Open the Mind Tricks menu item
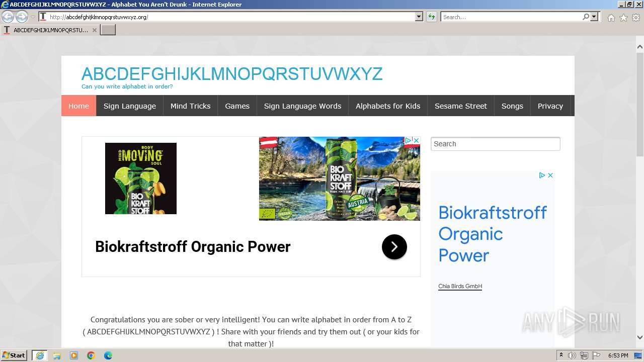The height and width of the screenshot is (362, 644). (190, 106)
